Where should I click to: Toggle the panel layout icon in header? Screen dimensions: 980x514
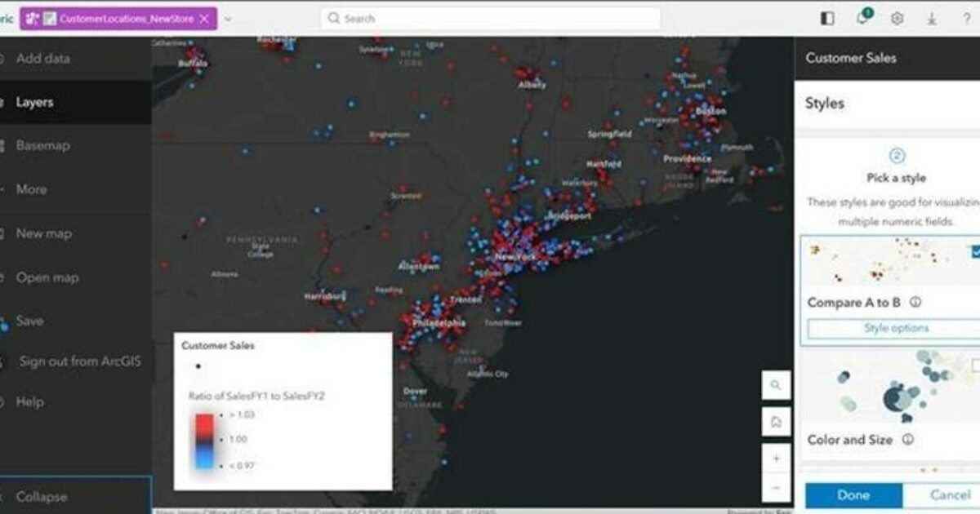827,19
